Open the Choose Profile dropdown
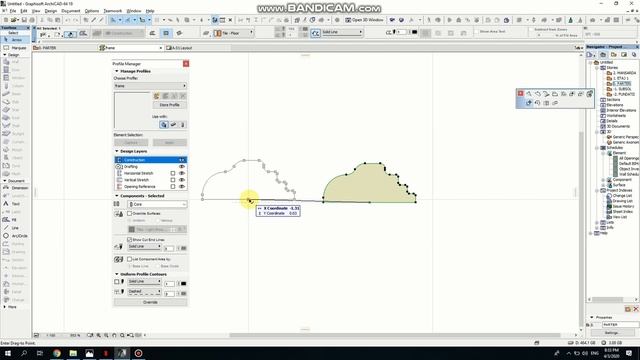The image size is (640, 360). tap(150, 86)
